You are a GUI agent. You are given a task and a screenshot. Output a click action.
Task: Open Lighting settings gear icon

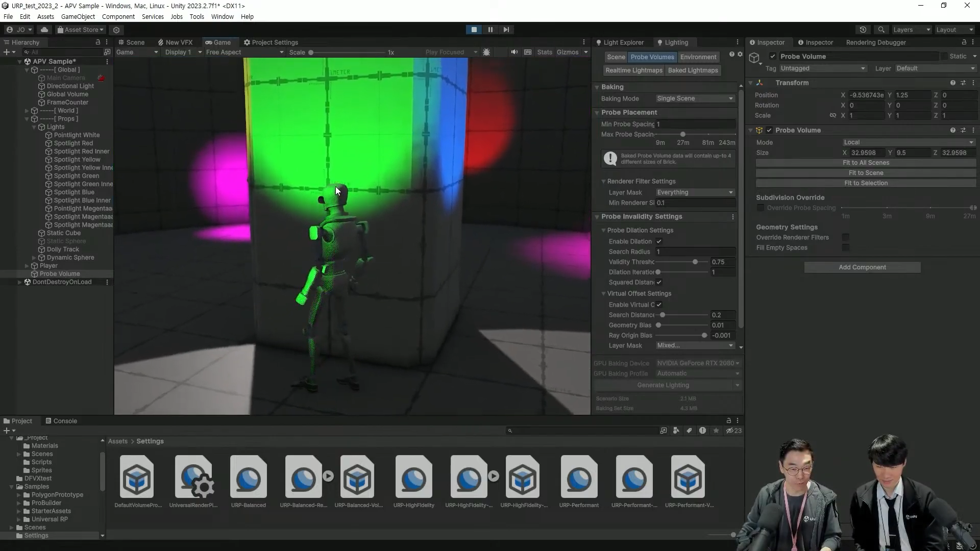coord(740,54)
